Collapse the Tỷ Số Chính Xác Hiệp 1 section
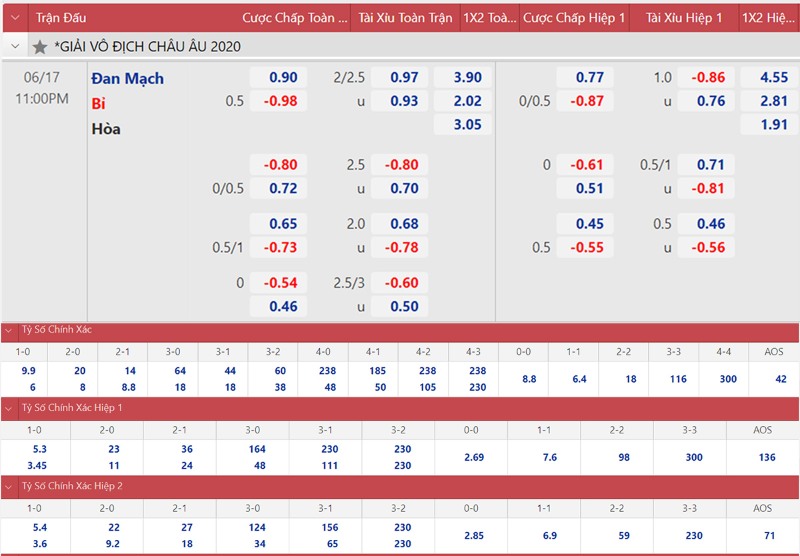This screenshot has width=800, height=556. click(10, 408)
